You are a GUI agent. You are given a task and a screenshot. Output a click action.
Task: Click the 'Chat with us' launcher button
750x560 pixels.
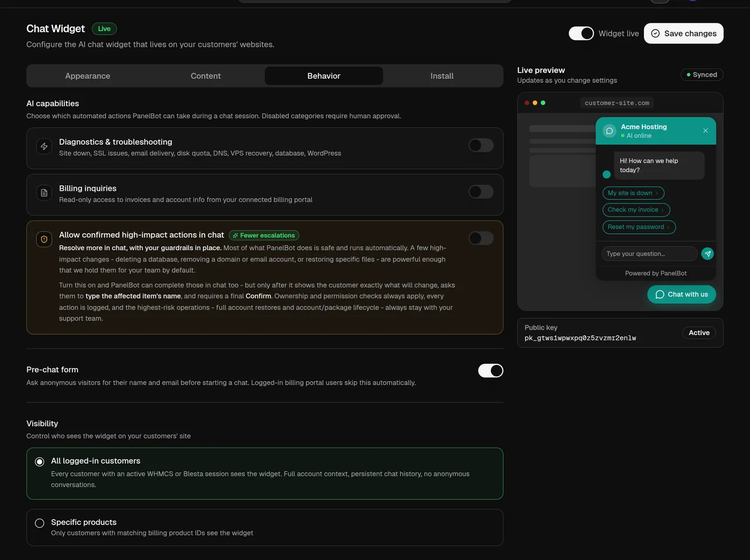[681, 294]
